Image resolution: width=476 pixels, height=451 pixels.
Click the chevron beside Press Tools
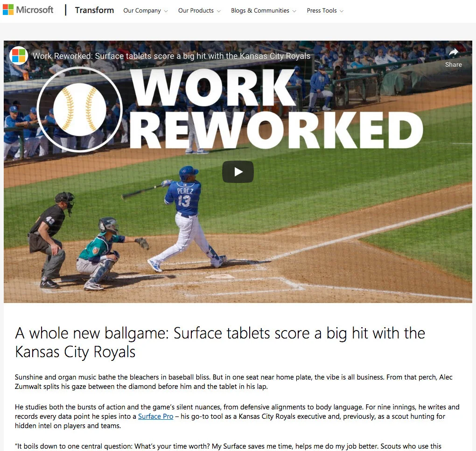342,11
